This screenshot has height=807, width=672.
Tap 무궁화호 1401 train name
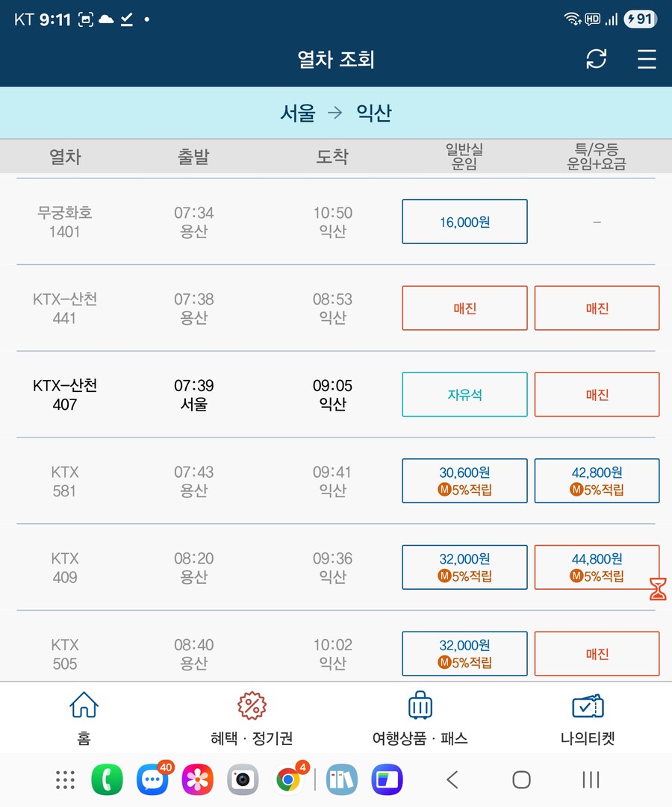tap(65, 222)
